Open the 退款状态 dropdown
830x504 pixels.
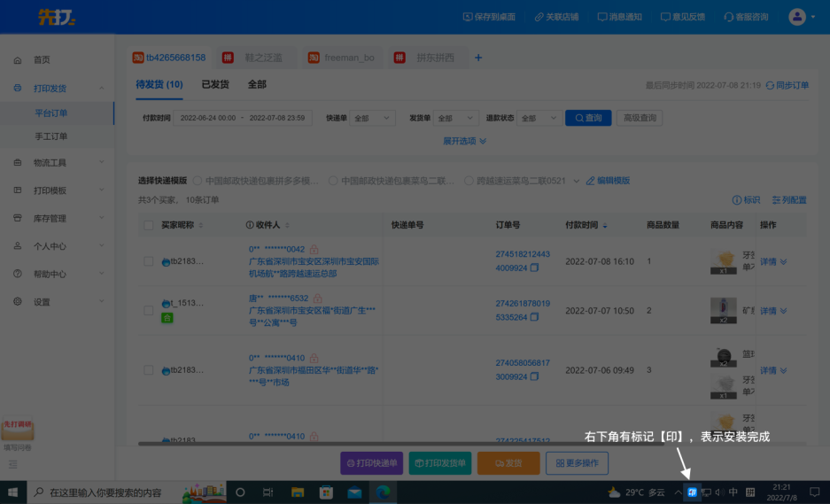pos(539,118)
